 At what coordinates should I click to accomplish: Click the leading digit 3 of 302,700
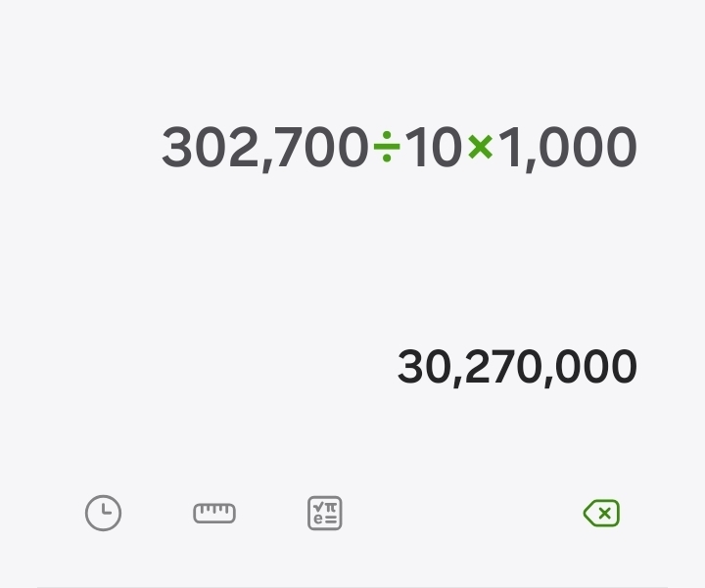point(177,148)
